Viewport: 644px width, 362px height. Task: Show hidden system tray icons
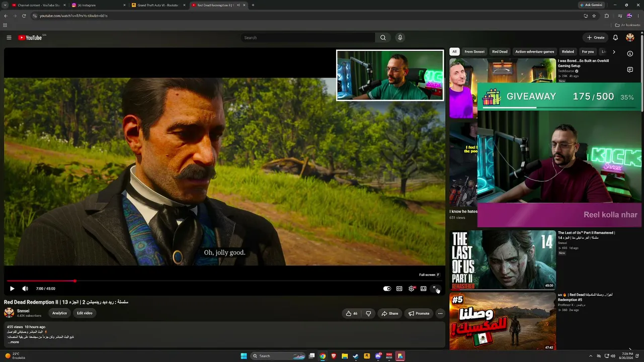[x=591, y=356]
